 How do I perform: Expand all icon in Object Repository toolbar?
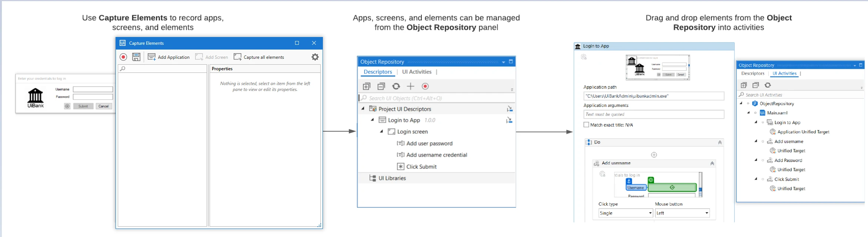pos(367,86)
